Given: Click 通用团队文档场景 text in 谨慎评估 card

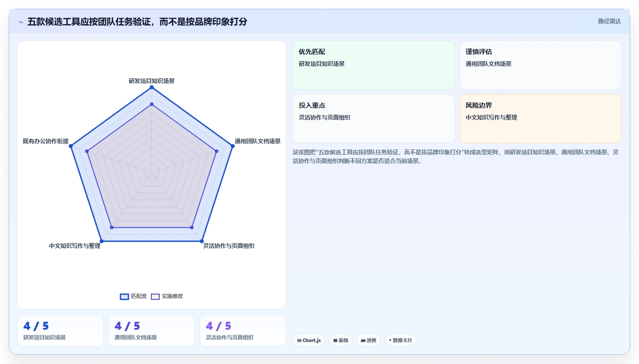Looking at the screenshot, I should (x=489, y=64).
